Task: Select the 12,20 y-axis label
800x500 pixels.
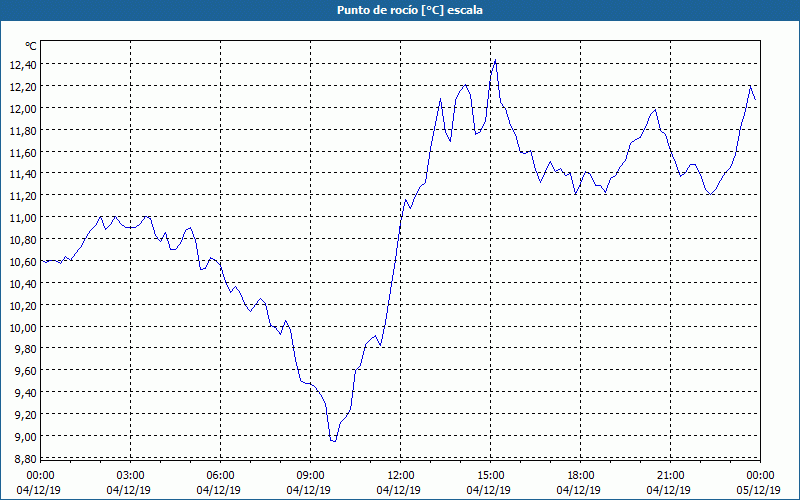Action: [23, 87]
